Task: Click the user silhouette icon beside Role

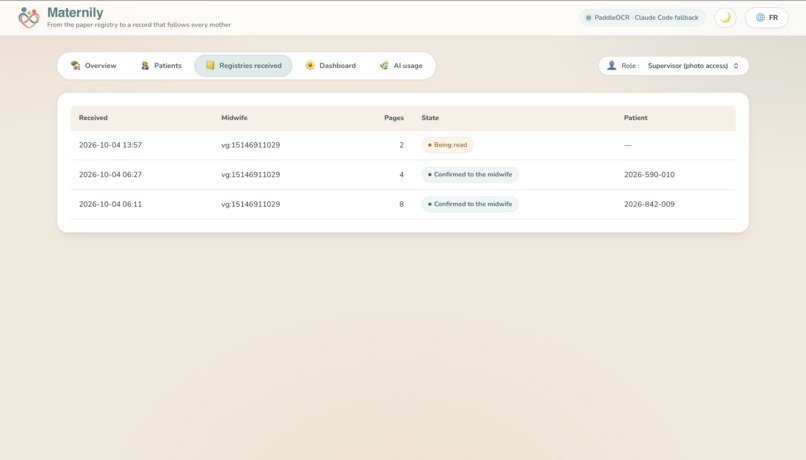Action: click(x=611, y=65)
